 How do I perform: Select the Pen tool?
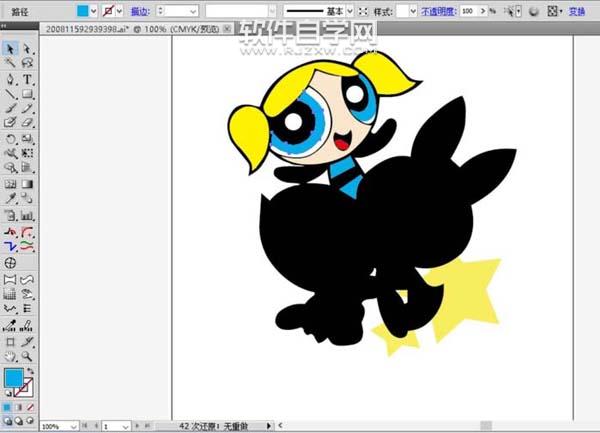click(10, 80)
